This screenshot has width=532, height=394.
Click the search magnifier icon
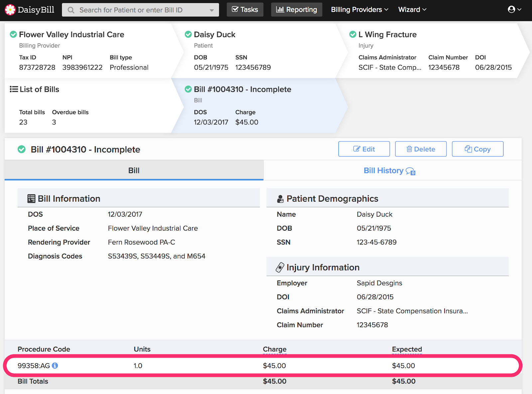[71, 10]
